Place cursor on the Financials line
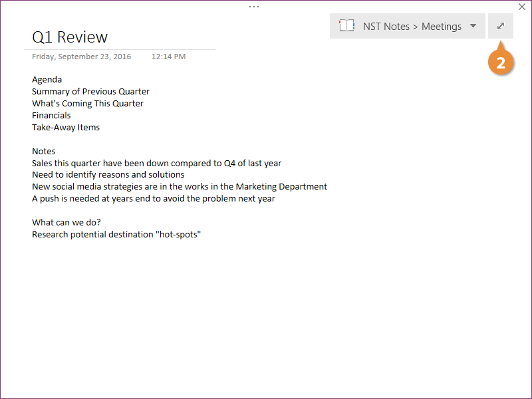The image size is (532, 399). pyautogui.click(x=51, y=116)
